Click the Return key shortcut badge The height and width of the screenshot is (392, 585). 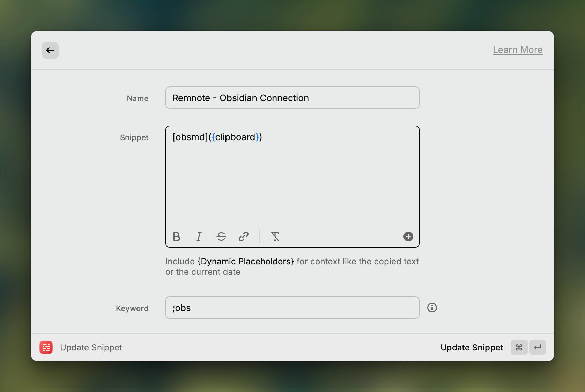tap(538, 347)
